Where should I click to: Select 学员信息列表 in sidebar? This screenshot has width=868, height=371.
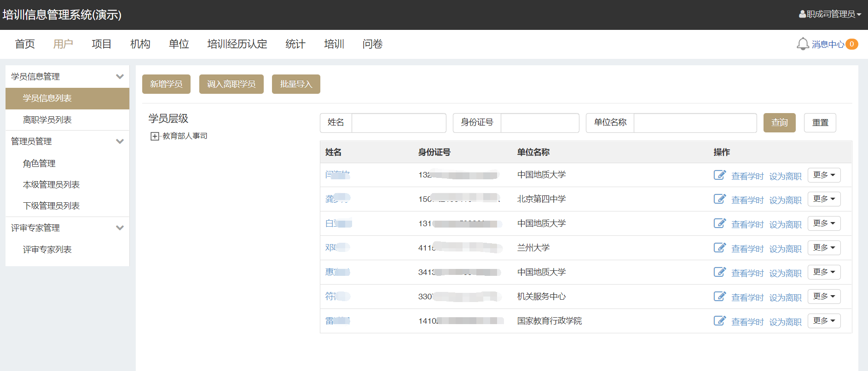point(67,98)
